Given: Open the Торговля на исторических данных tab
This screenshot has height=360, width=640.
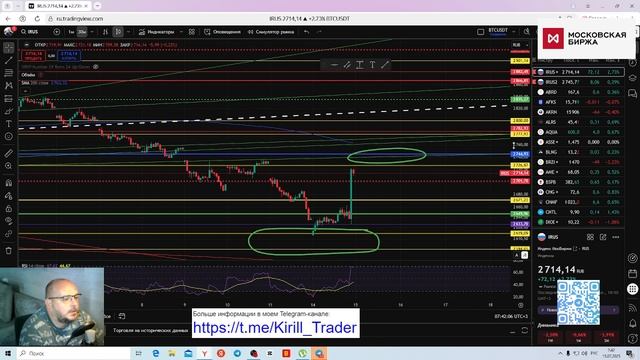Looking at the screenshot, I should (151, 331).
